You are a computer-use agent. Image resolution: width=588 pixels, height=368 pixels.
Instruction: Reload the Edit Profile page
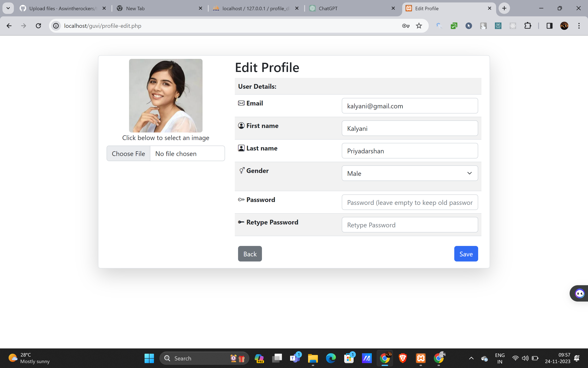[x=38, y=26]
